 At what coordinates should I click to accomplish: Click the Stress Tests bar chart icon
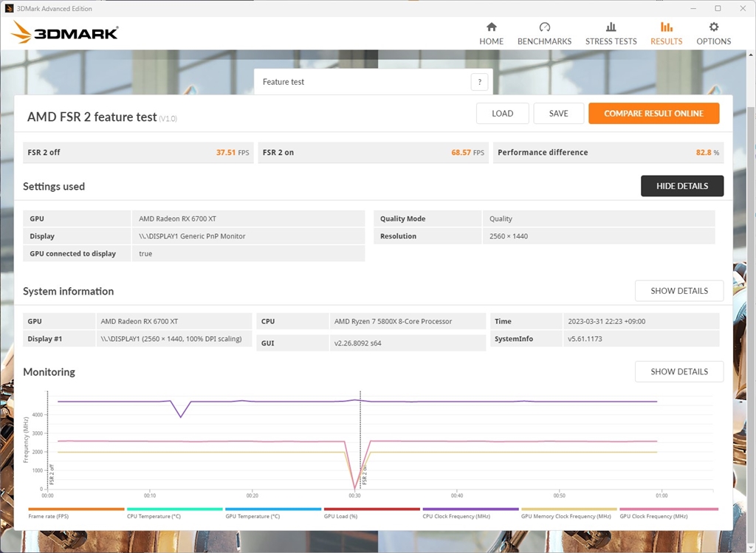coord(611,27)
